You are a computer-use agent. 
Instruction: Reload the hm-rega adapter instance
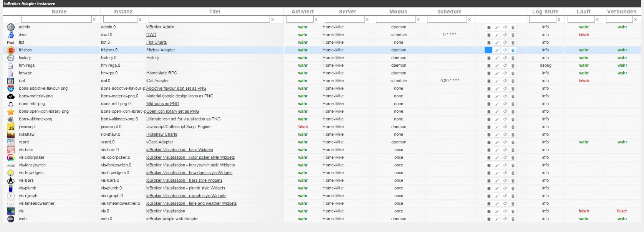point(505,66)
